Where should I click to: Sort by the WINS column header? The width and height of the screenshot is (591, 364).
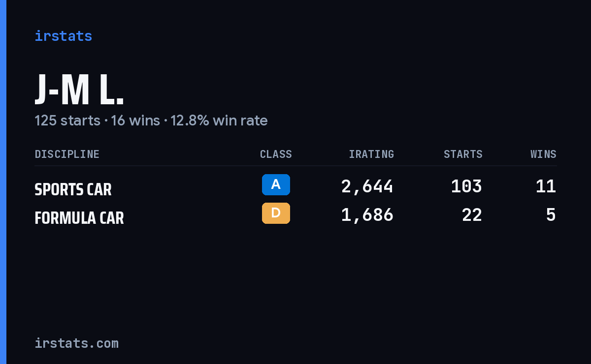tap(543, 154)
